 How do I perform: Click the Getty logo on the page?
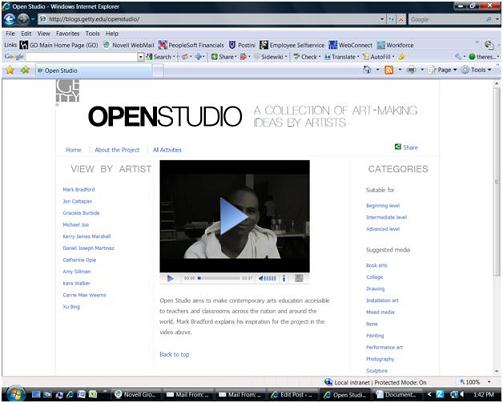pos(67,91)
